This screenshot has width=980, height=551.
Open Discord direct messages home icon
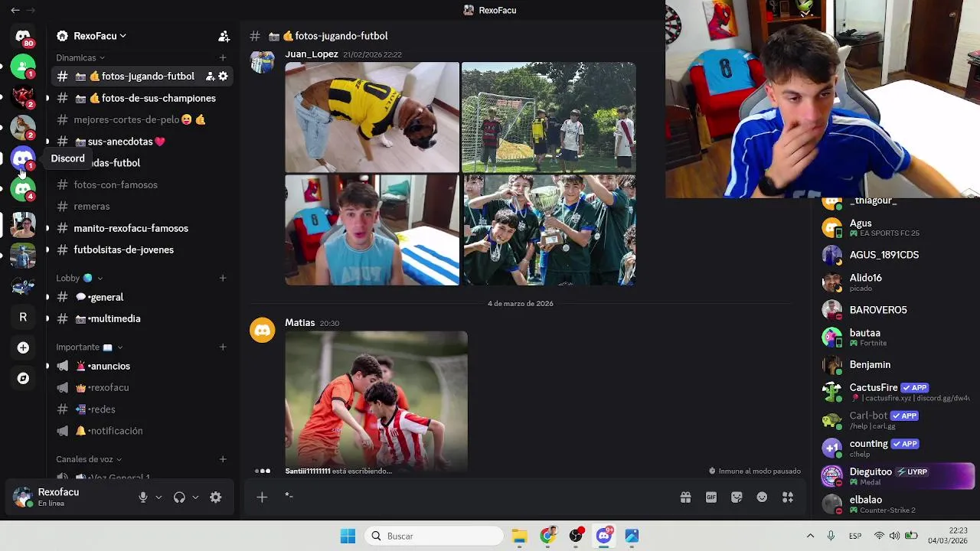click(23, 36)
